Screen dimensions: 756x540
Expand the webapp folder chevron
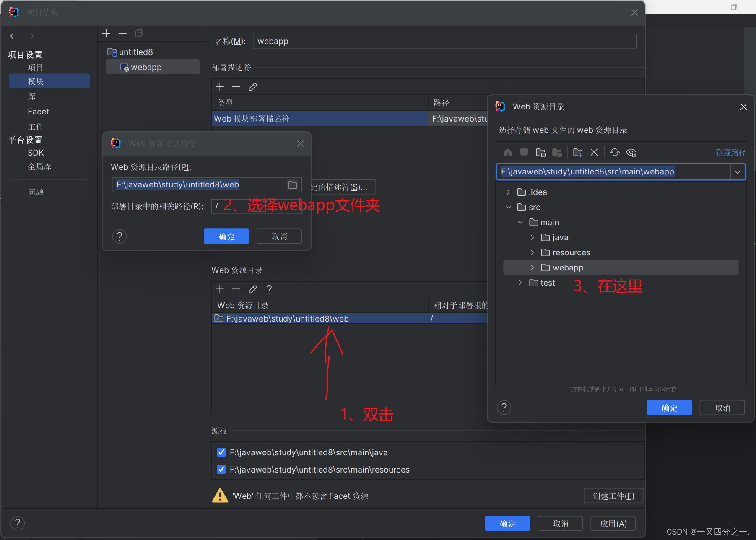[x=532, y=267]
